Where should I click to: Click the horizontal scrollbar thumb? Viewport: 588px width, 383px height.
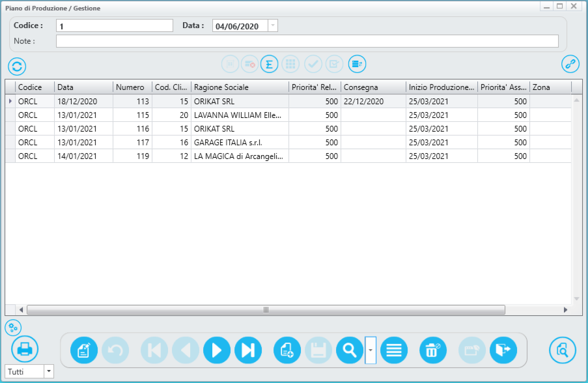[x=266, y=310]
